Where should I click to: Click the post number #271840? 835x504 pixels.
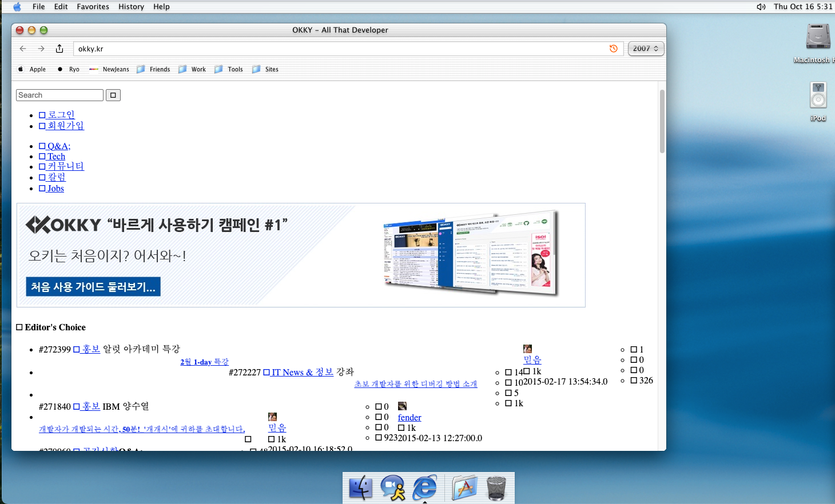point(55,406)
